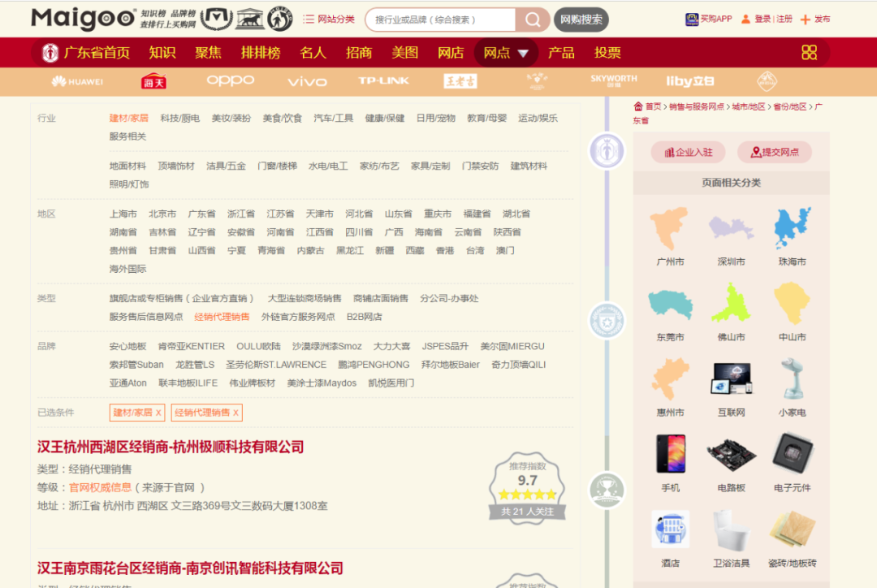Open 广州市 map thumbnail

[x=670, y=228]
